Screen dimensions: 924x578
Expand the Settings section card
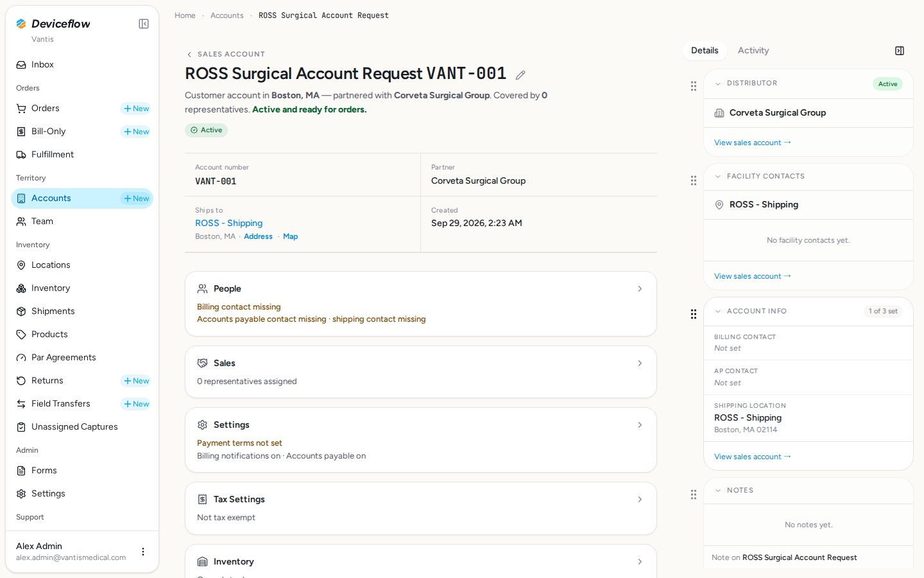420,440
